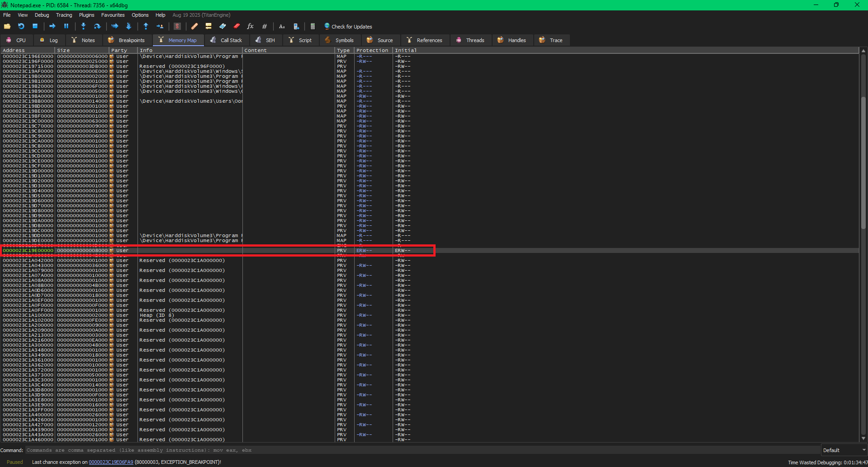Open the Scylla plugin icon
The image size is (868, 467).
(x=177, y=26)
